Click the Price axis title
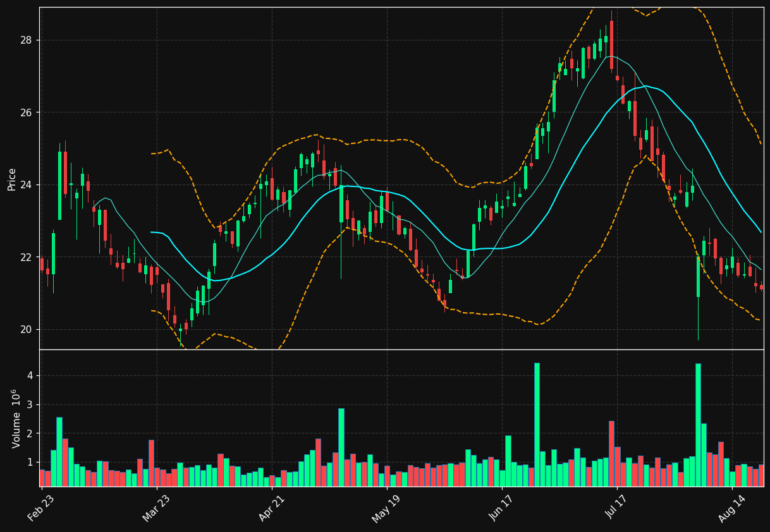 pos(12,179)
